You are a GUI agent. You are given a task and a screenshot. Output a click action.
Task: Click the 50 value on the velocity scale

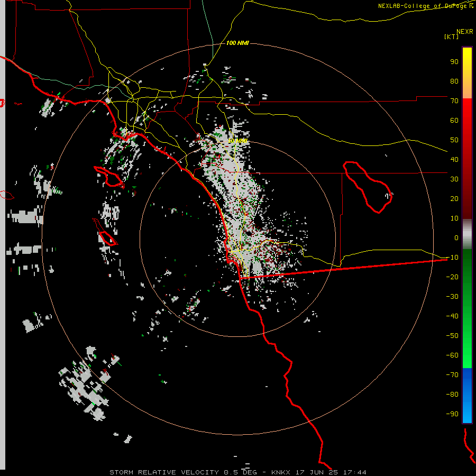454,140
